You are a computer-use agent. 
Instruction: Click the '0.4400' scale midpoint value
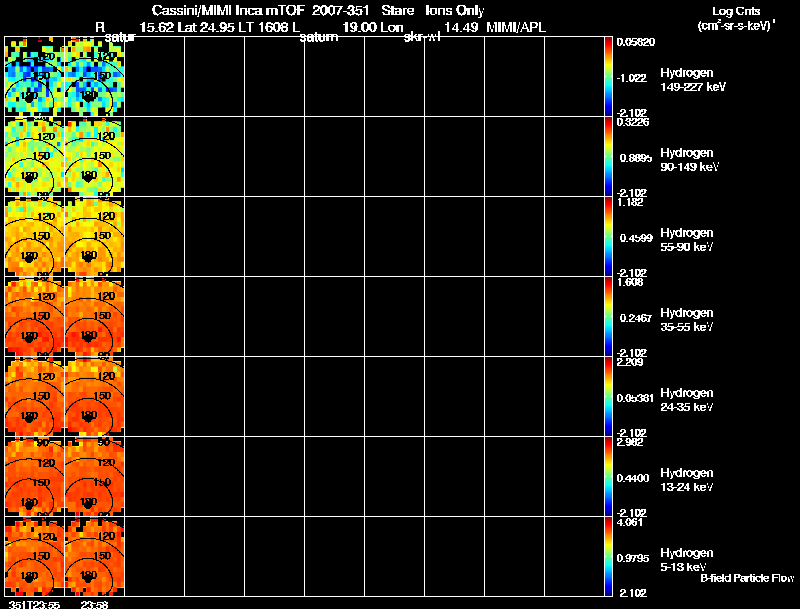(633, 478)
